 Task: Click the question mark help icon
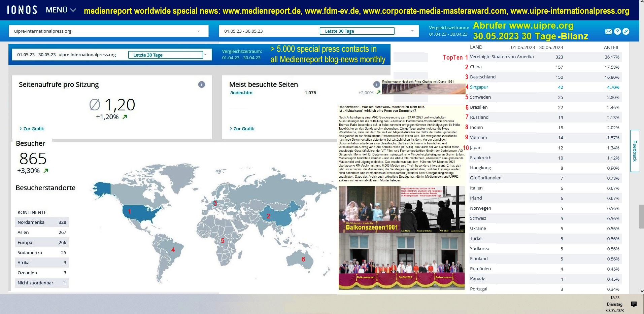point(617,31)
